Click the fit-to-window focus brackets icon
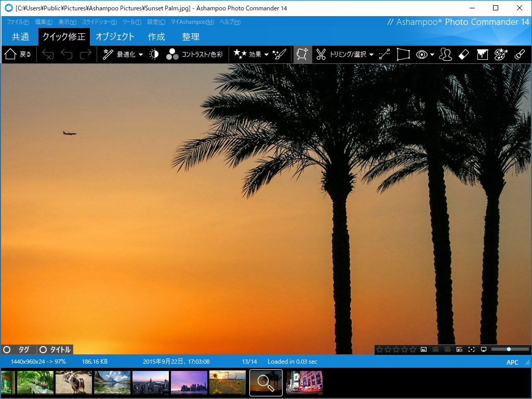This screenshot has width=532, height=399. 471,350
